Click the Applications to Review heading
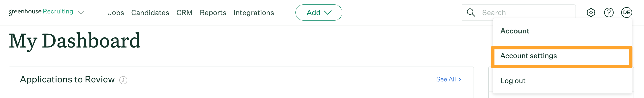This screenshot has height=98, width=644. coord(67,79)
